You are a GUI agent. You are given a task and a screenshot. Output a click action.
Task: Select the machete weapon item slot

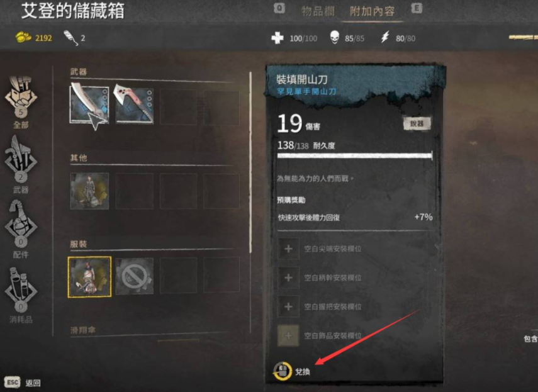click(x=89, y=104)
